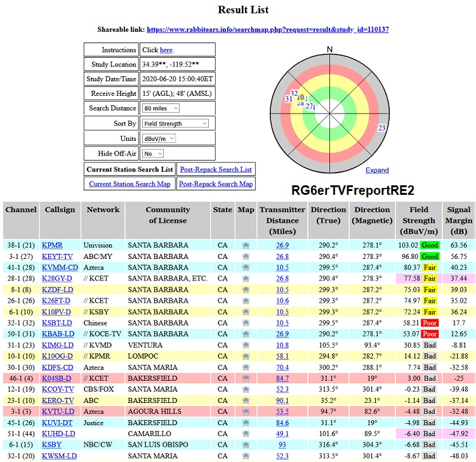Open the map icon for KZDF-LD
Viewport: 476px width, 462px height.
click(246, 289)
